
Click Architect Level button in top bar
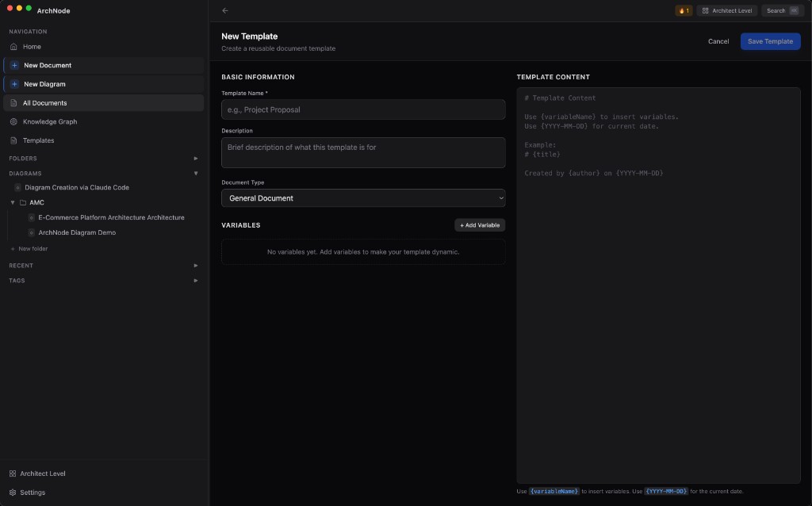727,10
